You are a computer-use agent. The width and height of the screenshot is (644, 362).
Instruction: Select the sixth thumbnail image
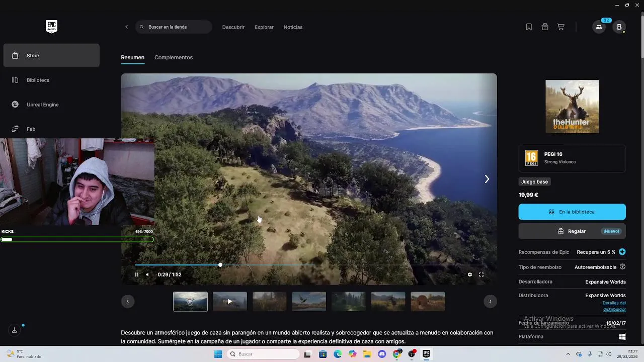pyautogui.click(x=388, y=302)
